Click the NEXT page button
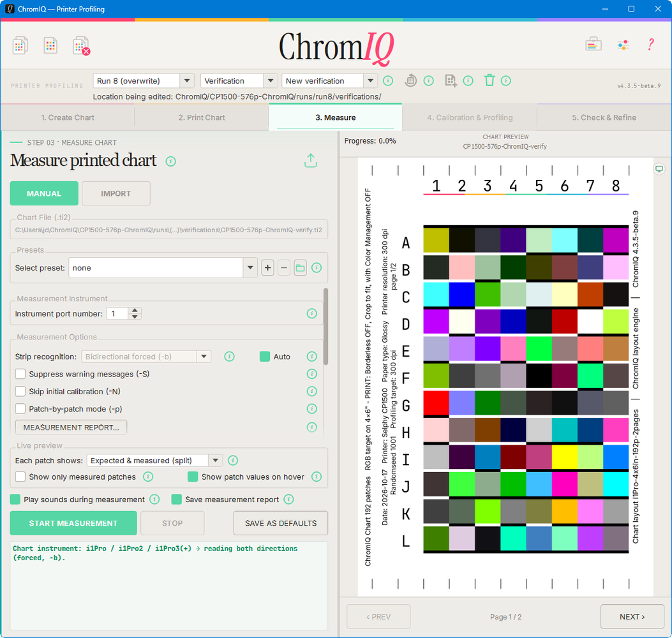The height and width of the screenshot is (638, 672). click(632, 616)
